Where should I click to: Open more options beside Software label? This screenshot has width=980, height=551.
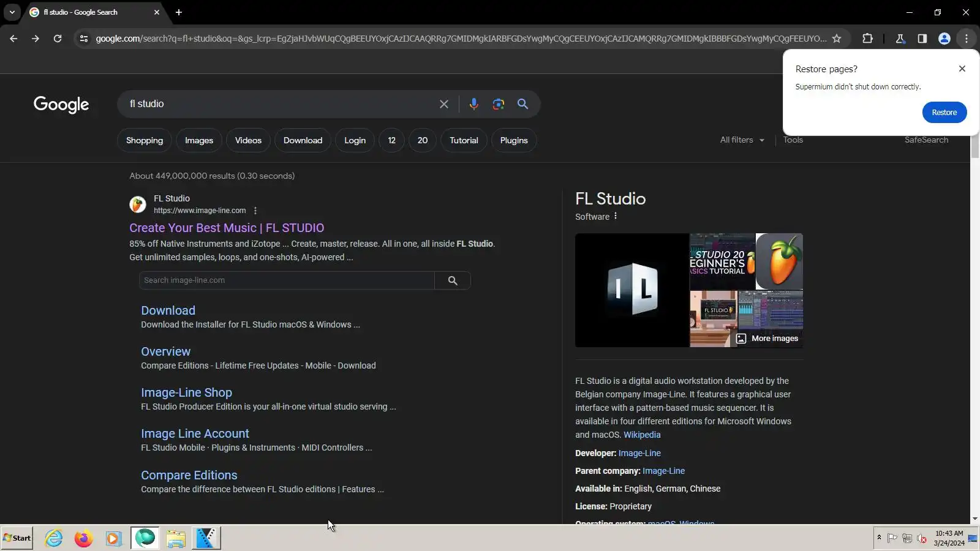(616, 216)
